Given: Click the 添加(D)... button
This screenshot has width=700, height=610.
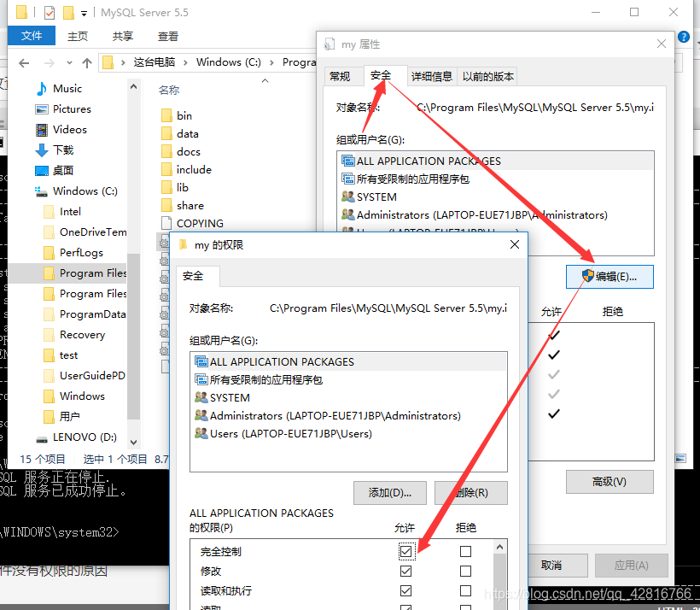Looking at the screenshot, I should (390, 492).
